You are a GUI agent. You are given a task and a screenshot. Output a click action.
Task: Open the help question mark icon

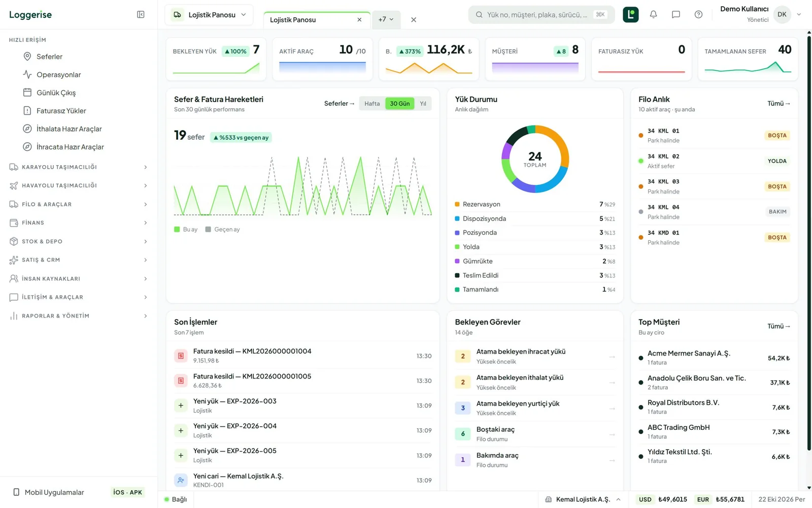(x=698, y=15)
